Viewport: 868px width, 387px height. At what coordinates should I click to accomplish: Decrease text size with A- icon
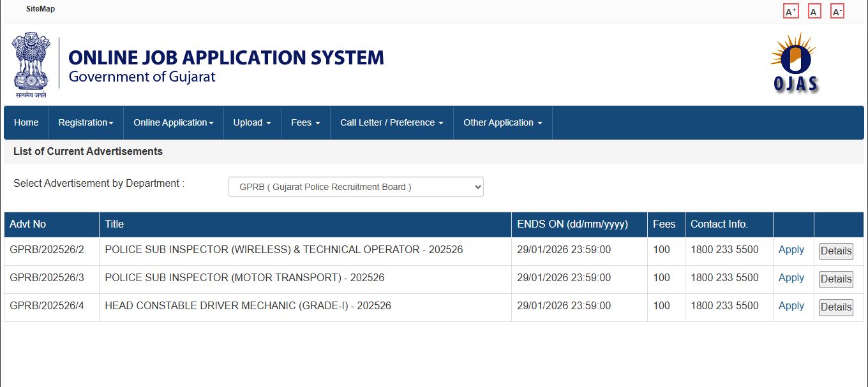click(837, 11)
